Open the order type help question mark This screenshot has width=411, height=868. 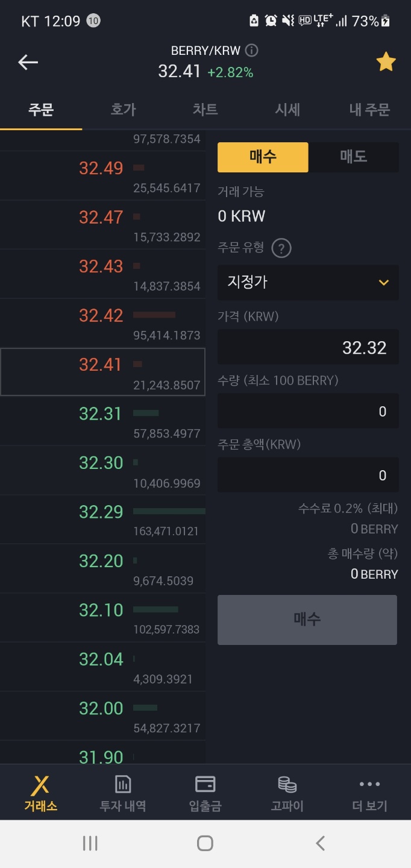(x=281, y=248)
